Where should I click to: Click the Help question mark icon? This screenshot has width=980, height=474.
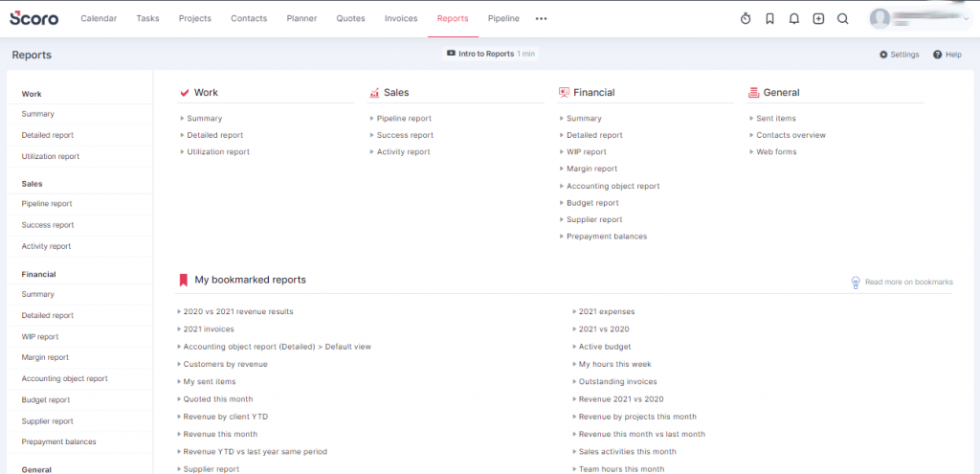[x=937, y=55]
